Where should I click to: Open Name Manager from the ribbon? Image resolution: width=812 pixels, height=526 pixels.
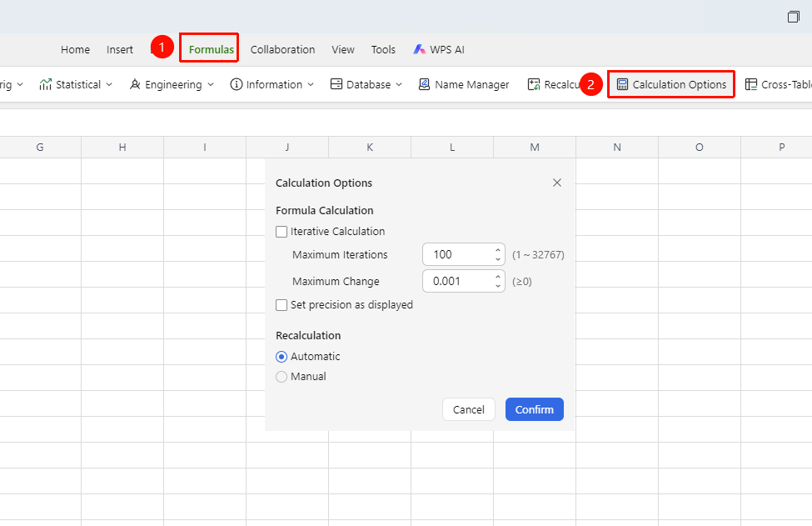coord(464,84)
